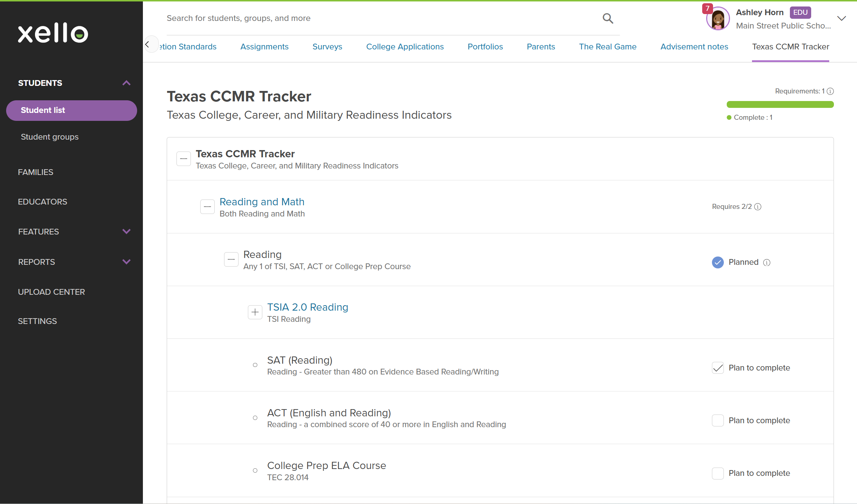Open the account dropdown chevron
This screenshot has height=504, width=857.
[841, 19]
